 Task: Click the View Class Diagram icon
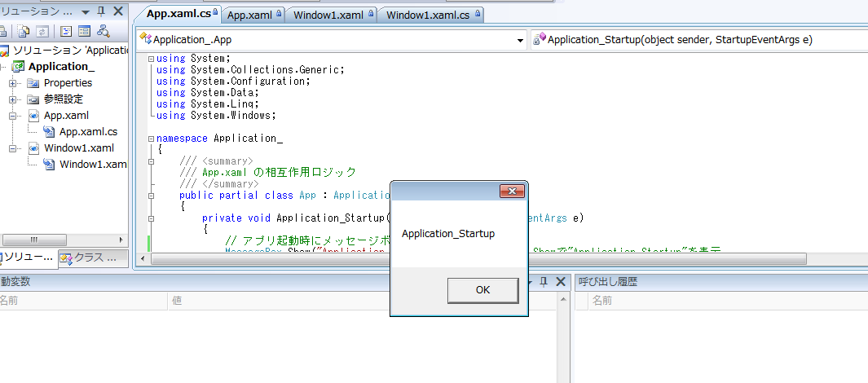[103, 31]
